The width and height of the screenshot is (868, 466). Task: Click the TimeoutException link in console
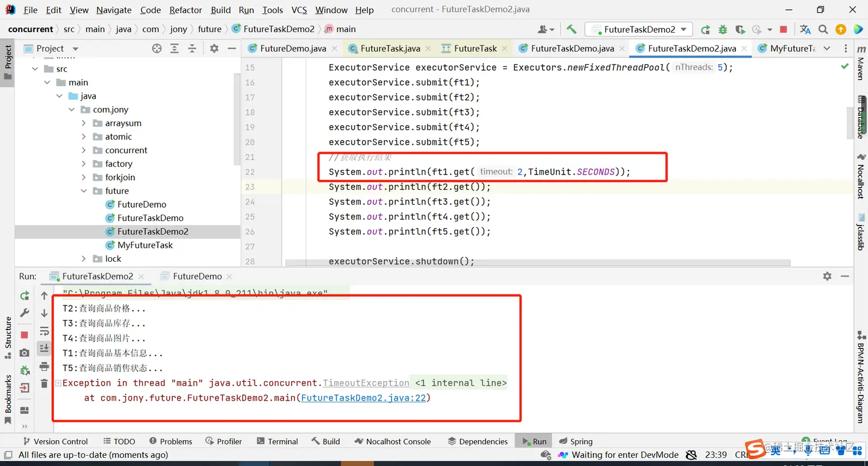coord(366,383)
